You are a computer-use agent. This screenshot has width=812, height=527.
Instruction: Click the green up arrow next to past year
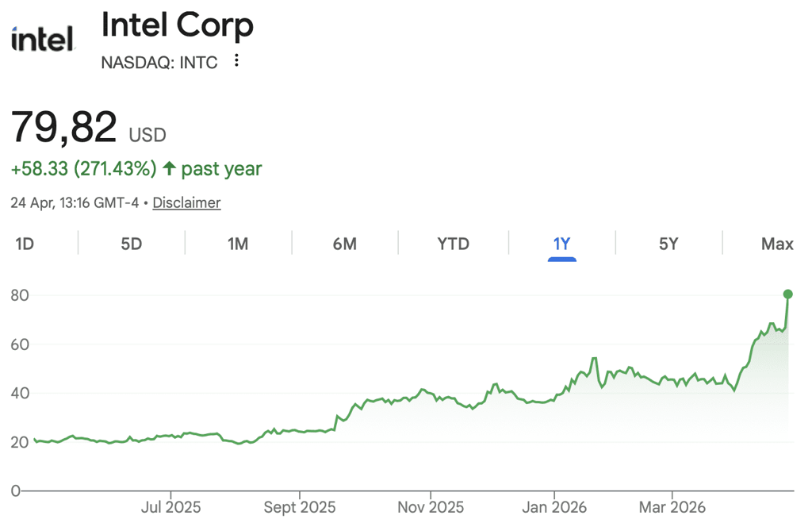170,168
